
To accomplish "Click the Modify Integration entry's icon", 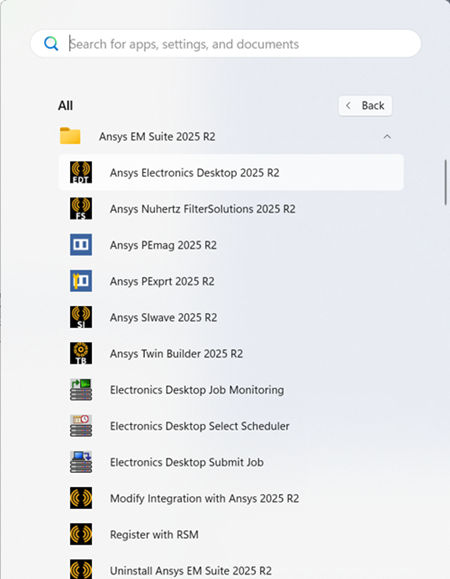I will [81, 498].
